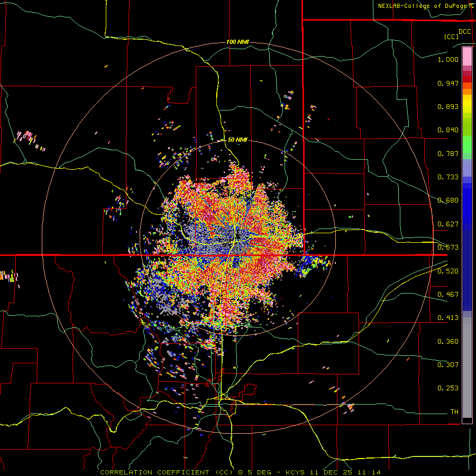Click the 0.627 legend value

point(448,224)
